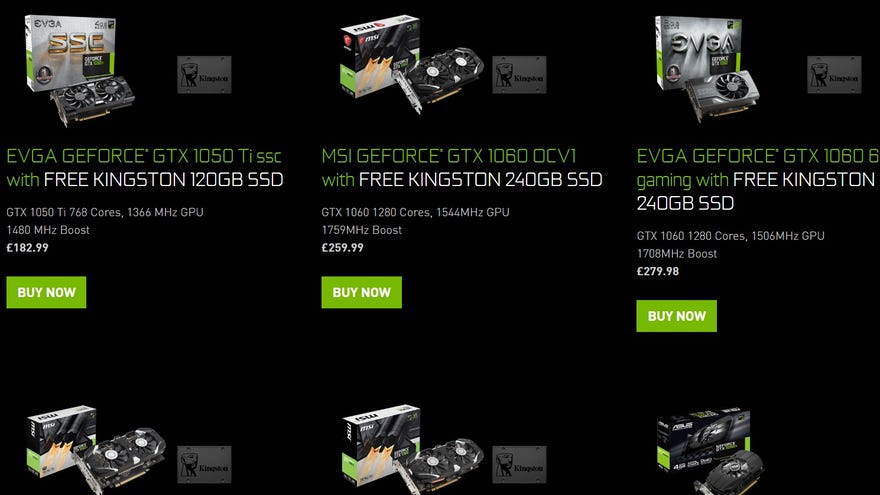Click Buy Now for EVGA GTX 1050 Ti
880x495 pixels.
point(47,292)
